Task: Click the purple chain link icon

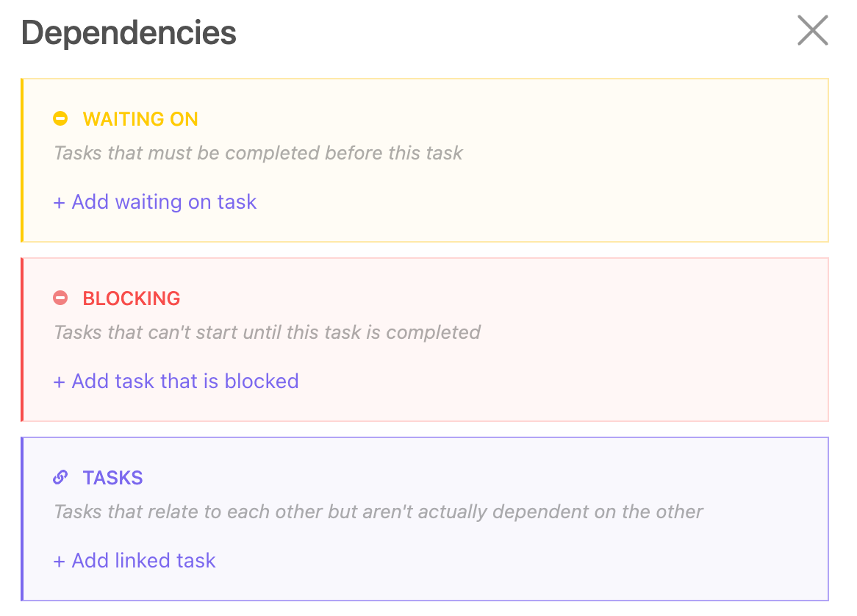Action: tap(60, 477)
